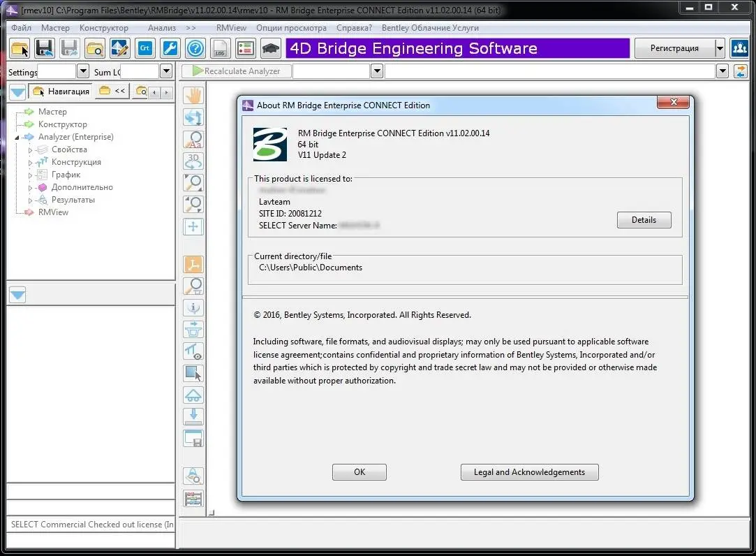This screenshot has width=756, height=556.
Task: Click the blue cross move icon
Action: click(x=193, y=227)
